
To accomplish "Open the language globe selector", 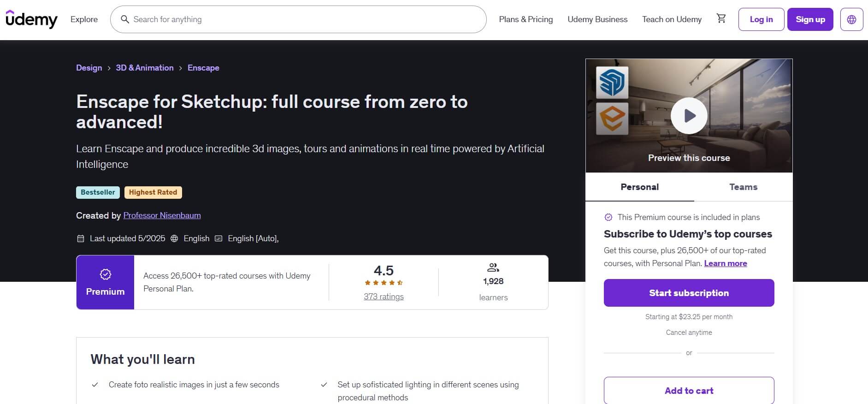I will click(x=851, y=19).
